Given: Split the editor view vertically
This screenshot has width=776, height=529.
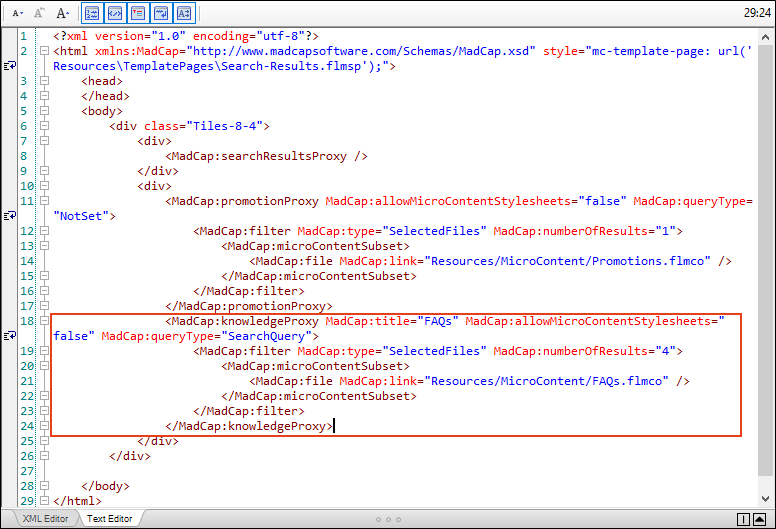Looking at the screenshot, I should click(x=743, y=519).
